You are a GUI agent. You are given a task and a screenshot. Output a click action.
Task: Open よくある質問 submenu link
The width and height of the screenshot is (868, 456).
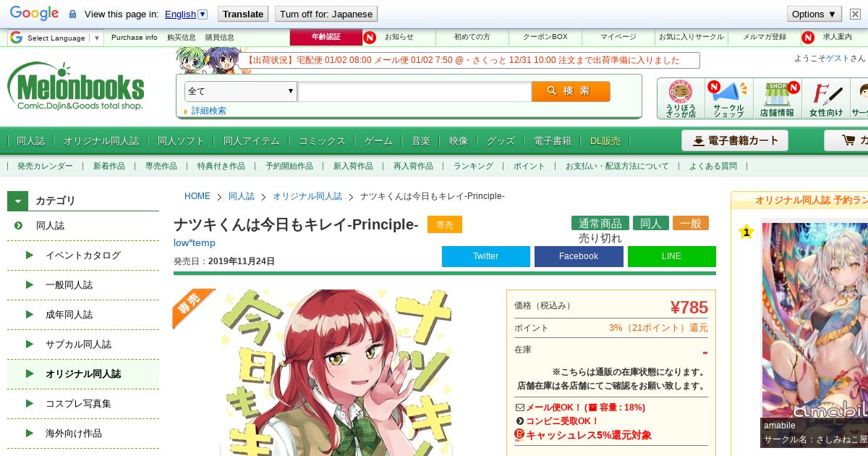coord(713,166)
